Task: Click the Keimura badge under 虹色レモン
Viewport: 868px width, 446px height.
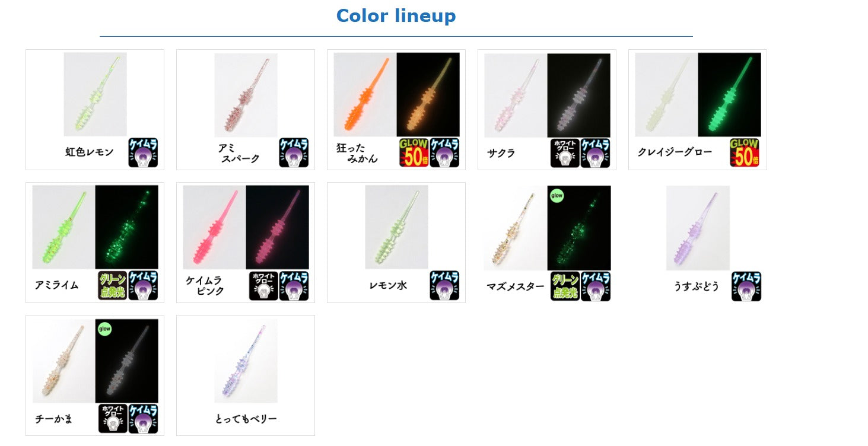Action: (143, 152)
